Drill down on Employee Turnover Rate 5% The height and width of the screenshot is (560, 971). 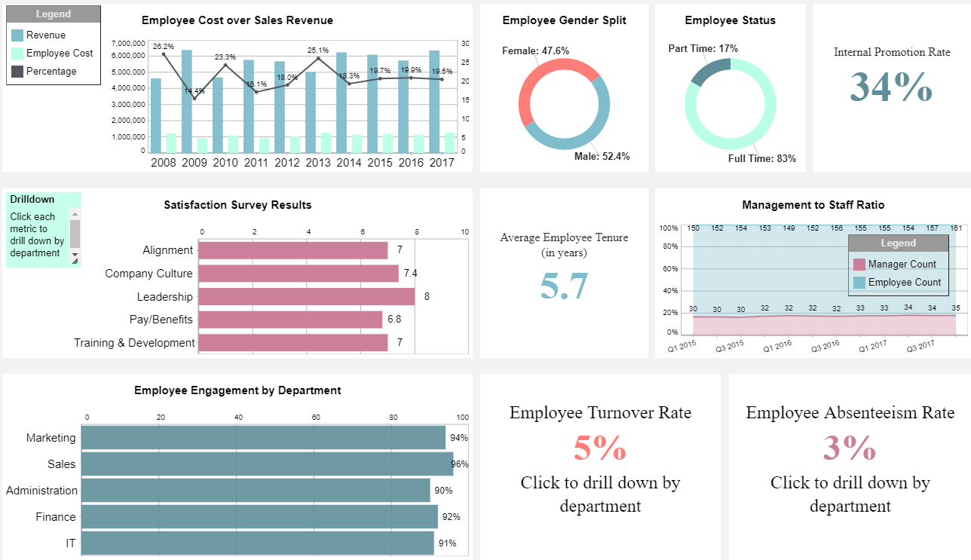[599, 448]
